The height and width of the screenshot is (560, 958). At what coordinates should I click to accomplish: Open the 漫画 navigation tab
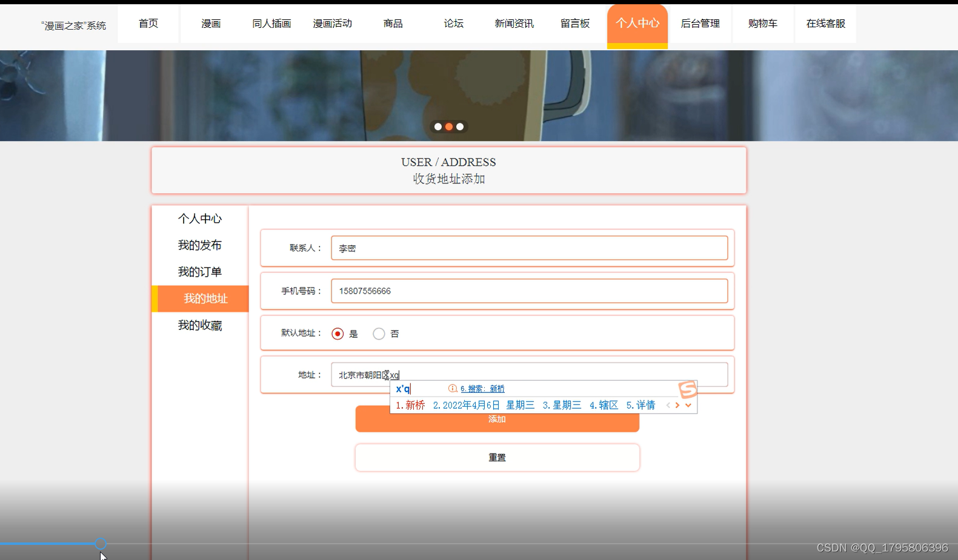[x=211, y=24]
